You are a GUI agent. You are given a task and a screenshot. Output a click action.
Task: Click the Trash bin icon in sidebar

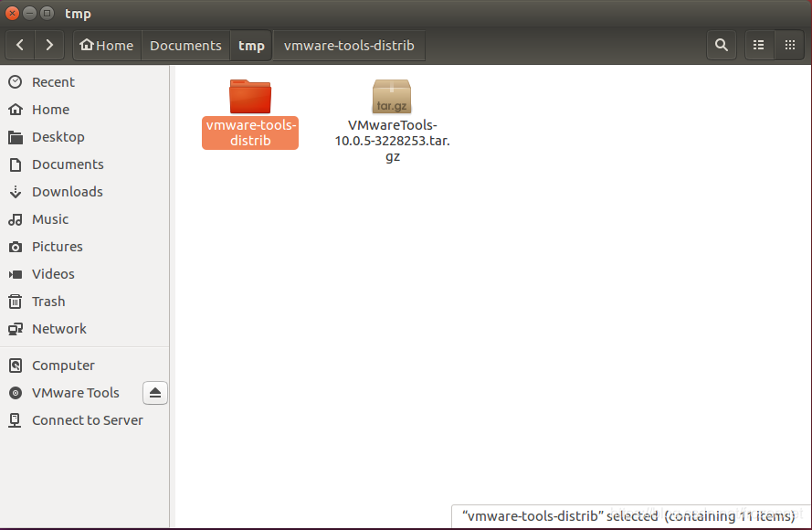pos(16,302)
